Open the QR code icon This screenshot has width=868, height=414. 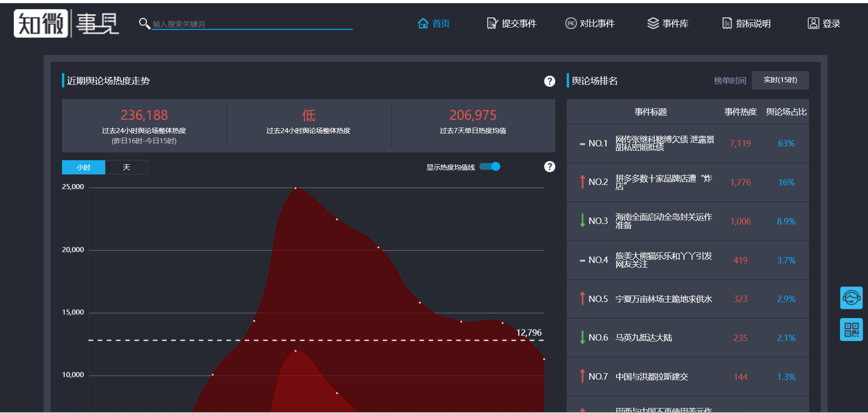(x=851, y=330)
